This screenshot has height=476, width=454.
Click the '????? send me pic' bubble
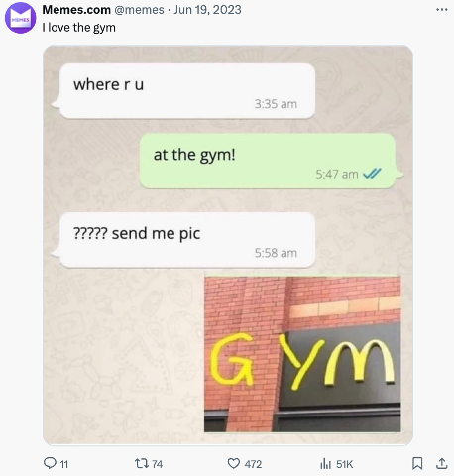click(187, 240)
